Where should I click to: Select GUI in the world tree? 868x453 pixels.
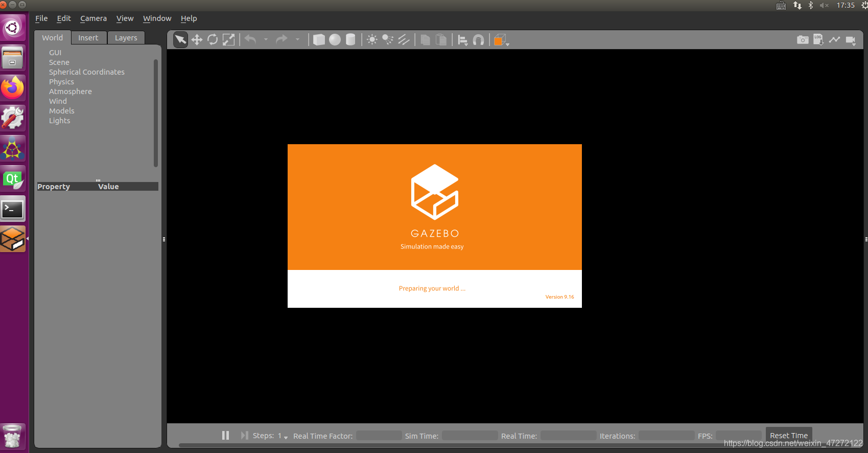tap(55, 53)
